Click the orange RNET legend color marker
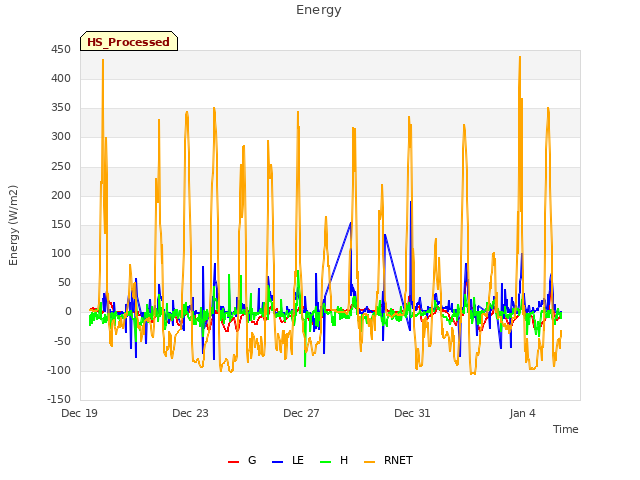 [369, 462]
